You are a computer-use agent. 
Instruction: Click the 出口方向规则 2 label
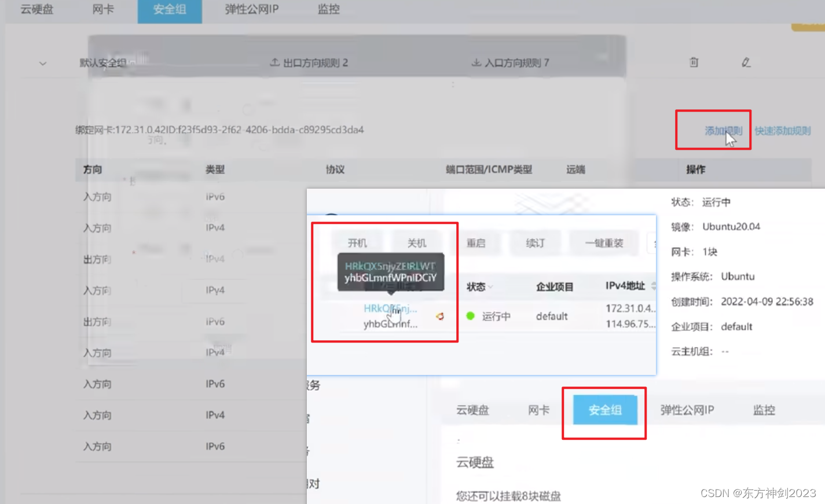click(316, 62)
